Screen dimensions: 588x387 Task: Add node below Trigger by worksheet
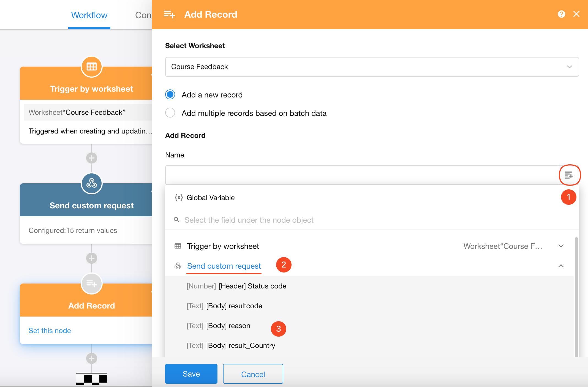[92, 158]
